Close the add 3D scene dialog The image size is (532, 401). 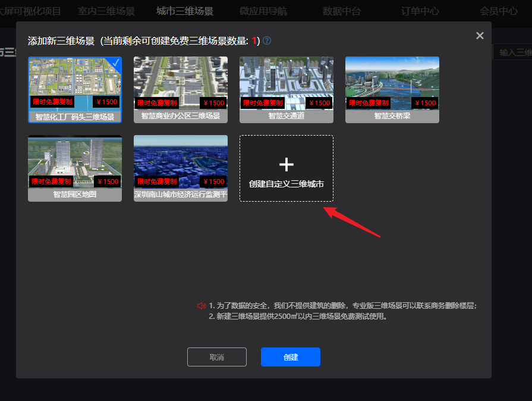pyautogui.click(x=480, y=36)
